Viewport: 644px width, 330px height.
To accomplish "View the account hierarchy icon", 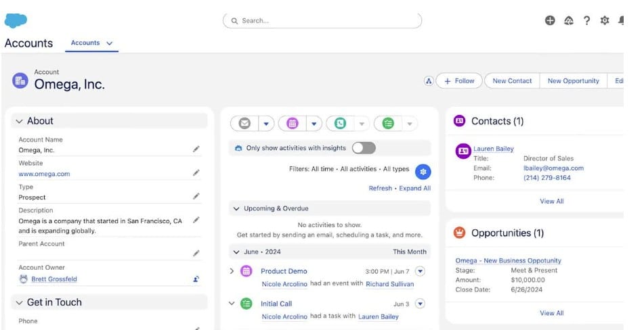I will coord(429,81).
